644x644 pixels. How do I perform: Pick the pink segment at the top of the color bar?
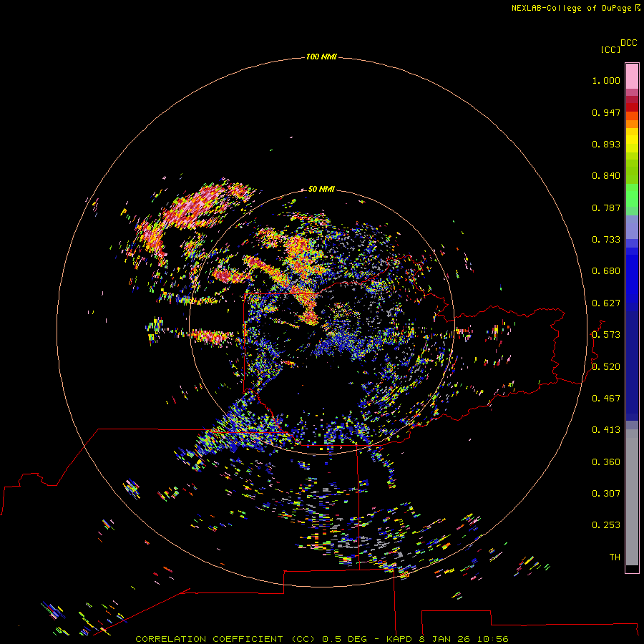pos(632,77)
